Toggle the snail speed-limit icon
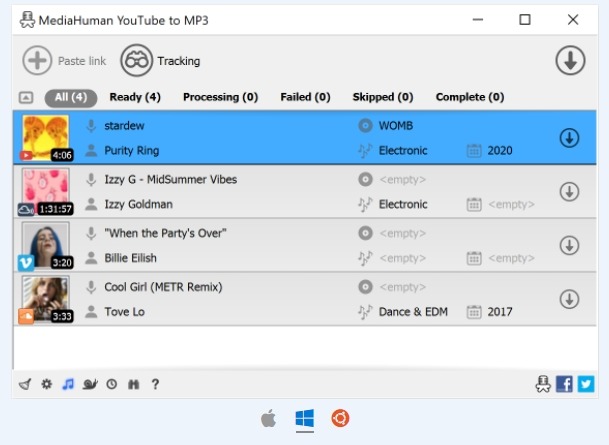 90,384
